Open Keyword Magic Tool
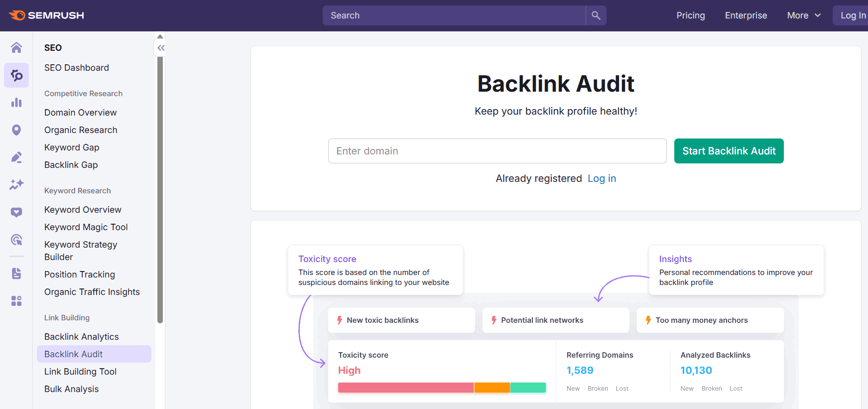The image size is (868, 409). (x=86, y=227)
